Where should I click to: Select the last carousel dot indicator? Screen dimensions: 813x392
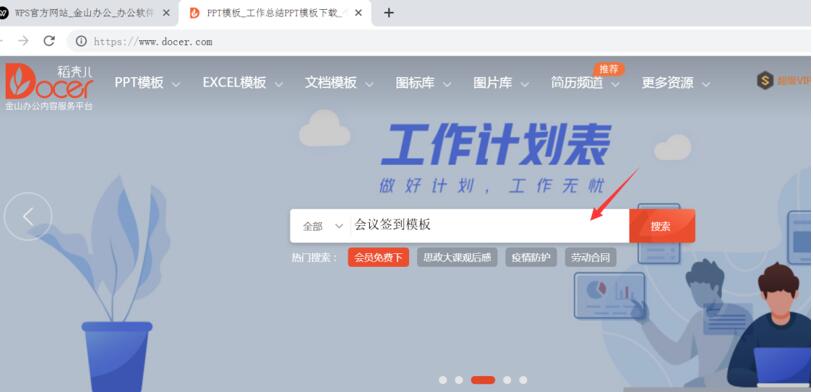point(523,380)
